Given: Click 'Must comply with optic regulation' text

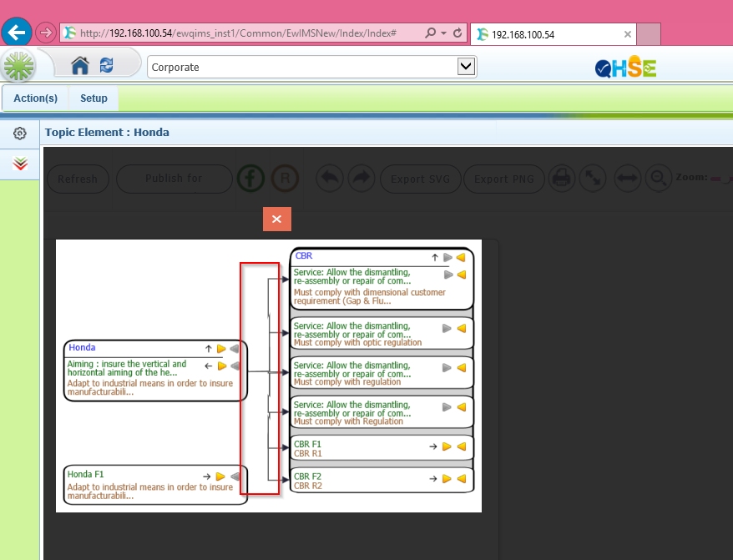Looking at the screenshot, I should pos(357,343).
